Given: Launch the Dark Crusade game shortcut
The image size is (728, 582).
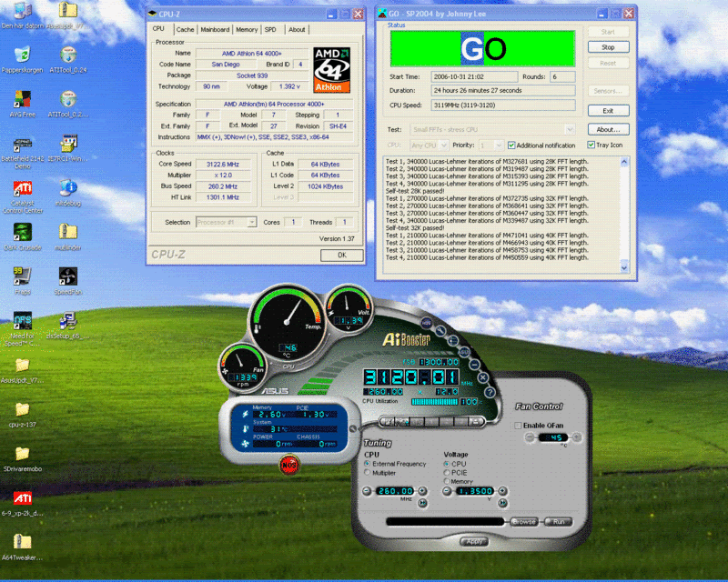Looking at the screenshot, I should (x=22, y=236).
